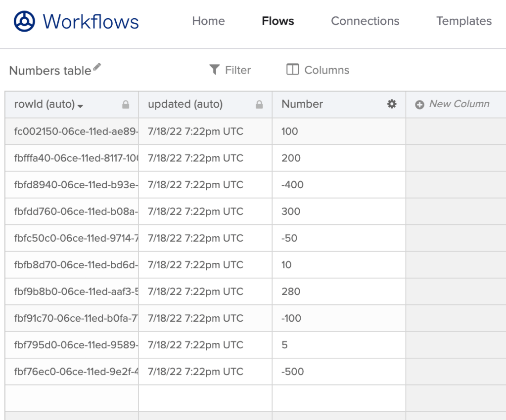Image resolution: width=506 pixels, height=420 pixels.
Task: Click the lock icon in rowId column
Action: point(126,104)
